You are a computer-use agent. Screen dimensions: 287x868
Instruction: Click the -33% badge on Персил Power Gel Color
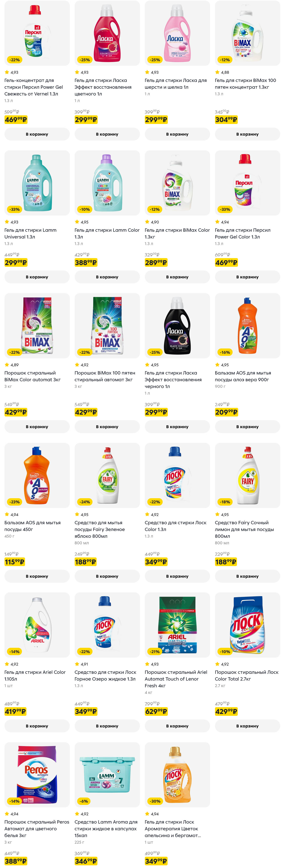pyautogui.click(x=225, y=209)
